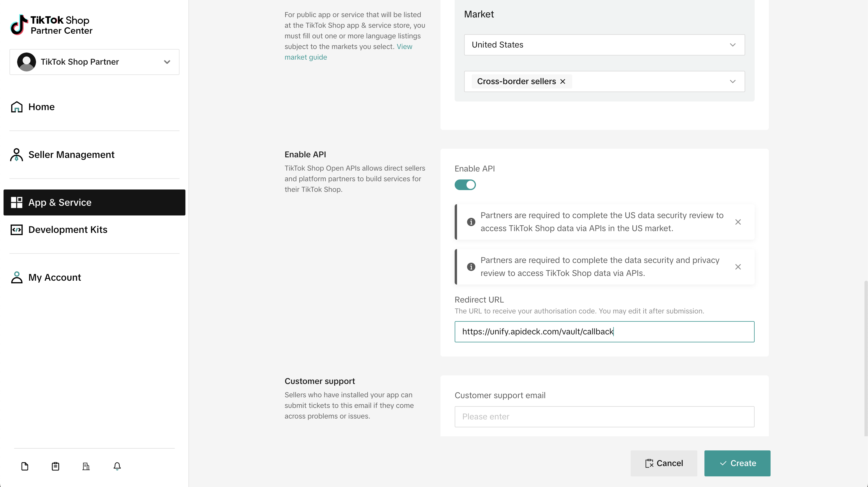Viewport: 868px width, 487px height.
Task: Click the page vertical scrollbar
Action: tap(866, 358)
